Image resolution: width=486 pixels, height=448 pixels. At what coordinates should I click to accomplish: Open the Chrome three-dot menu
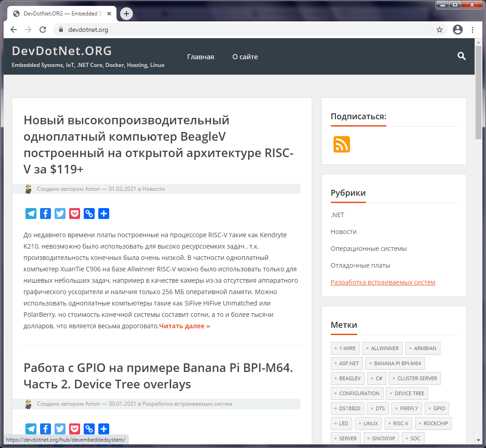(472, 30)
